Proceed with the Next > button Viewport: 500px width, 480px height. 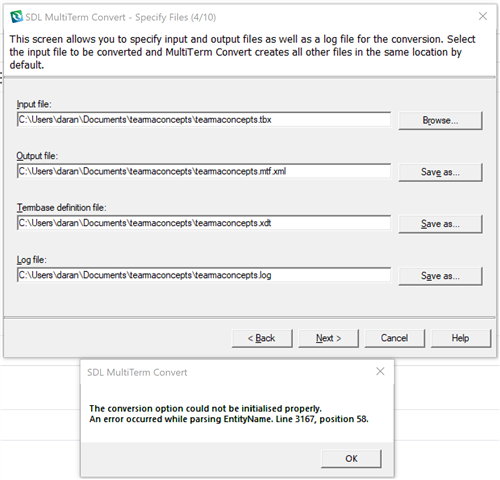328,338
